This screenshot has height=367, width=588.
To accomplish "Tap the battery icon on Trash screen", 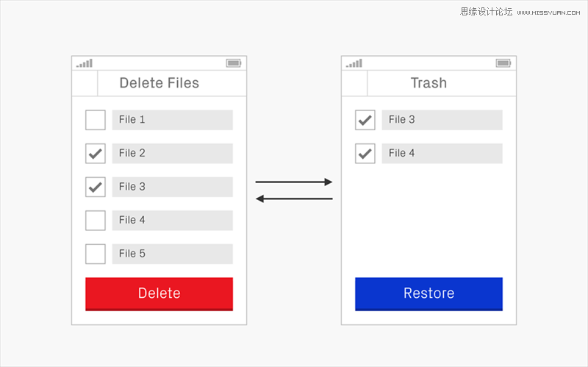I will coord(503,63).
